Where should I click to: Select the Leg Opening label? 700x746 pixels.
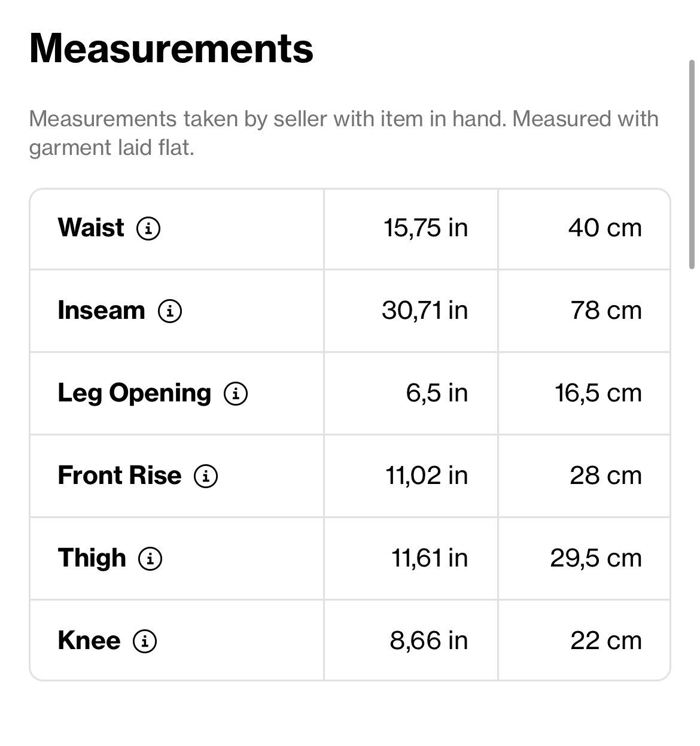pyautogui.click(x=135, y=394)
